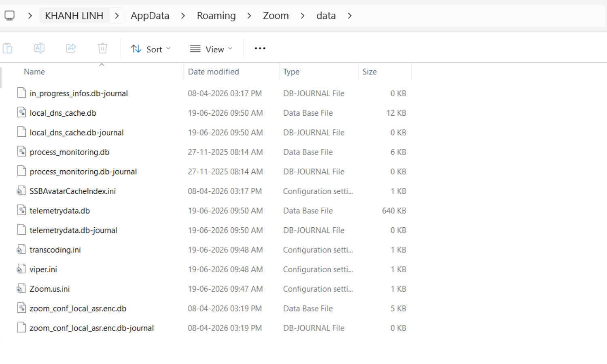Click the 6 KB size of process_monitoring.db

point(398,152)
